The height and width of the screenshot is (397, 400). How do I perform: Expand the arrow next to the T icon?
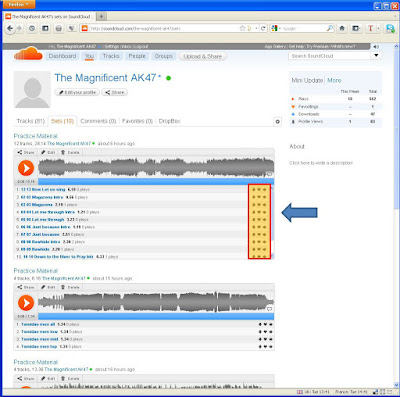(x=378, y=28)
